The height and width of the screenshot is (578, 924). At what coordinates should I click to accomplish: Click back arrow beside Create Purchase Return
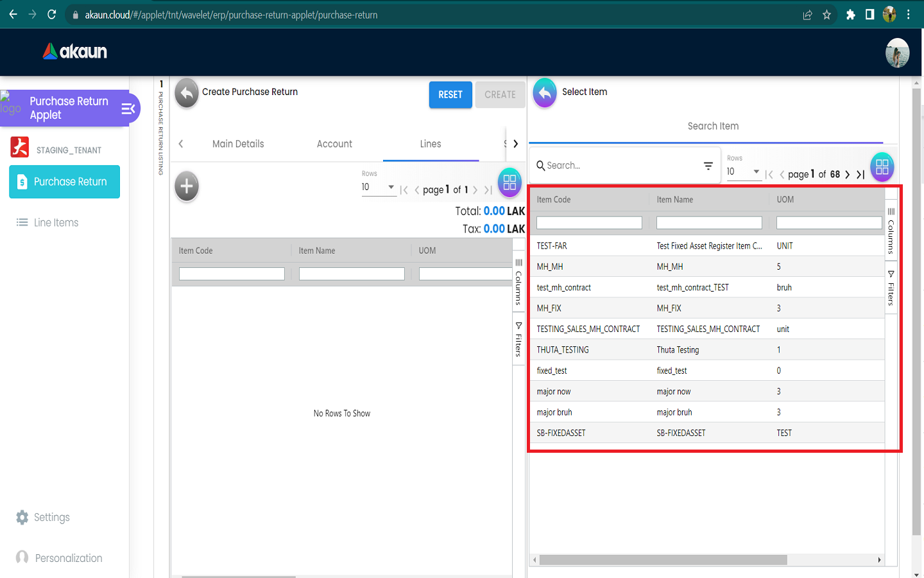[x=187, y=94]
